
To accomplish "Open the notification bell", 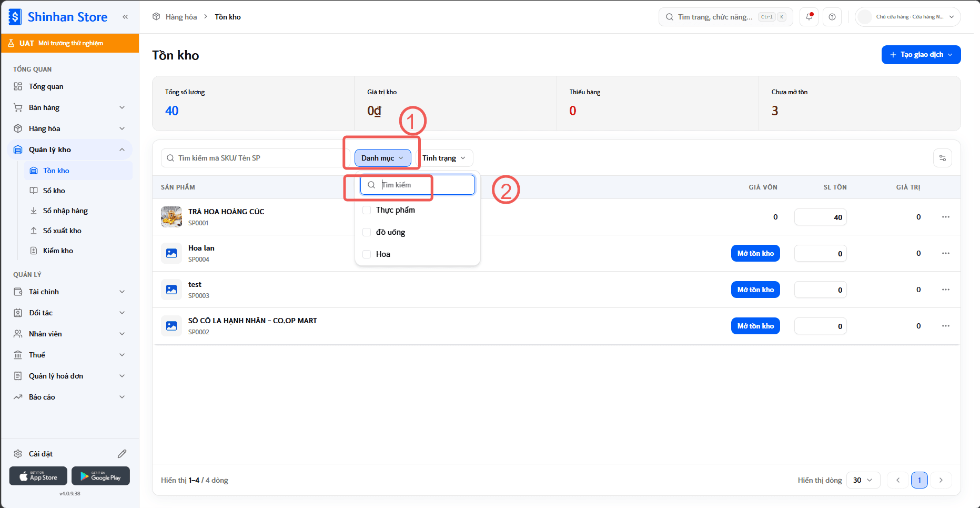I will [x=809, y=17].
